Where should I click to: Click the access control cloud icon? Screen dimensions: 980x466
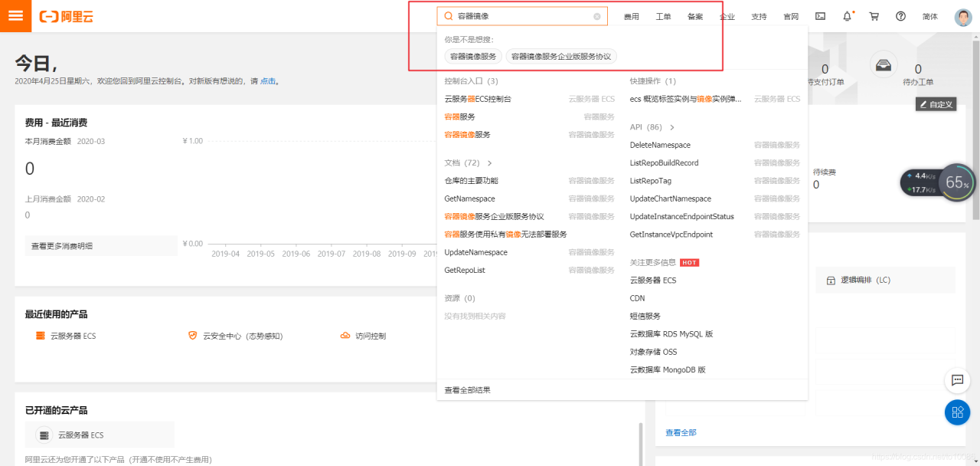345,336
